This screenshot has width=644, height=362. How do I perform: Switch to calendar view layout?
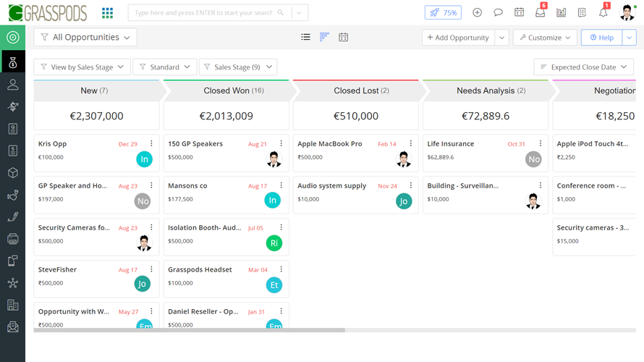[343, 37]
